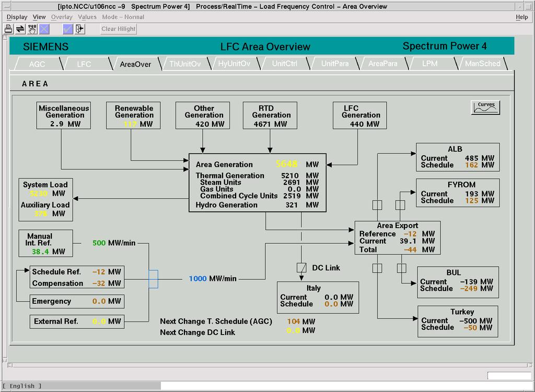Switch to the AreaPara tab
Image resolution: width=535 pixels, height=392 pixels.
coord(383,64)
